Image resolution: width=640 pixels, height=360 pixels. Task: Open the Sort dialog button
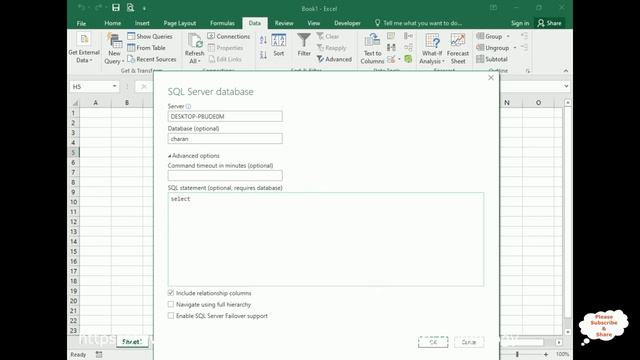(x=279, y=45)
